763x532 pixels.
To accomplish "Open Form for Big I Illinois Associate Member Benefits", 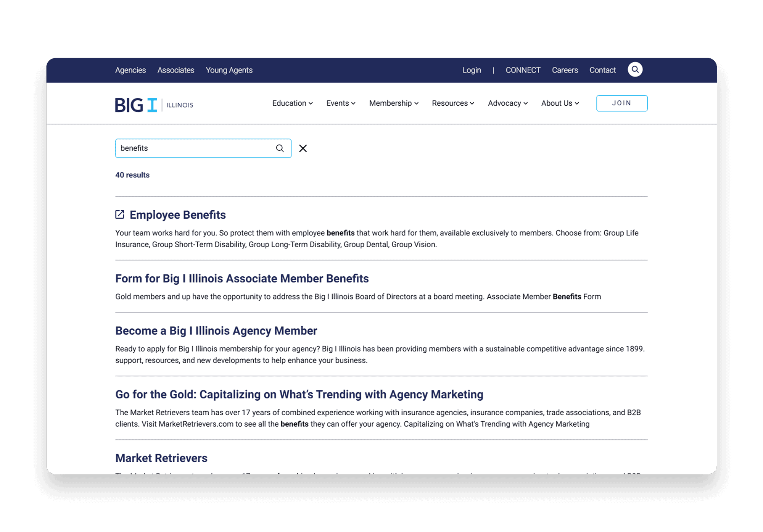I will (x=242, y=279).
